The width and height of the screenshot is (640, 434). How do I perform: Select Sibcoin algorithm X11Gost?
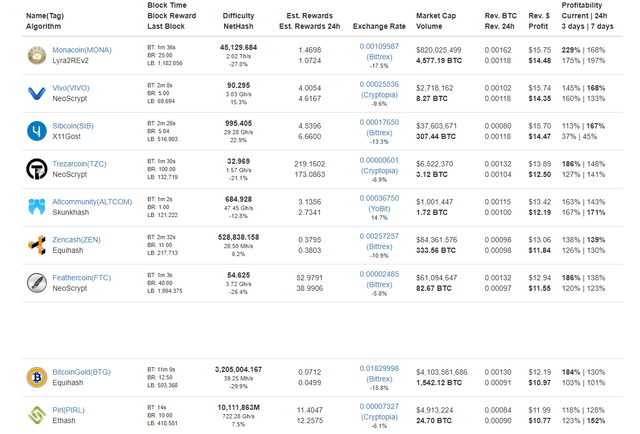pyautogui.click(x=67, y=136)
